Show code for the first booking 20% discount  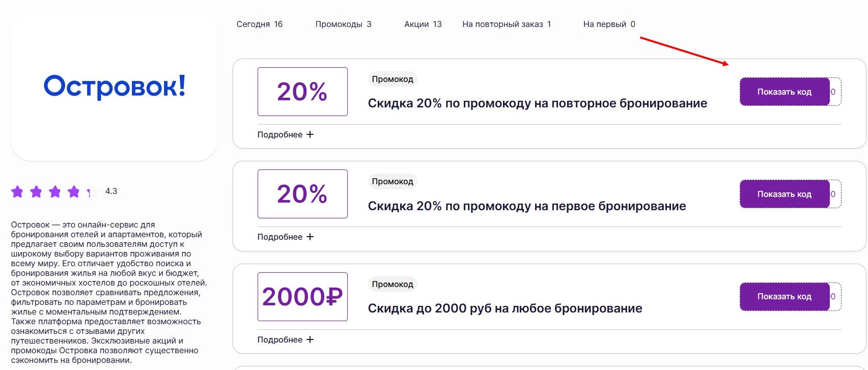click(x=784, y=194)
